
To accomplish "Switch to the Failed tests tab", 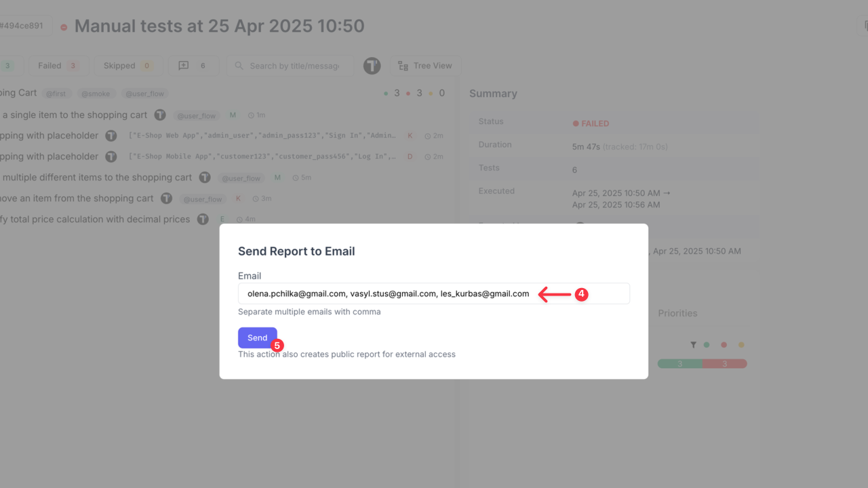I will pos(58,65).
